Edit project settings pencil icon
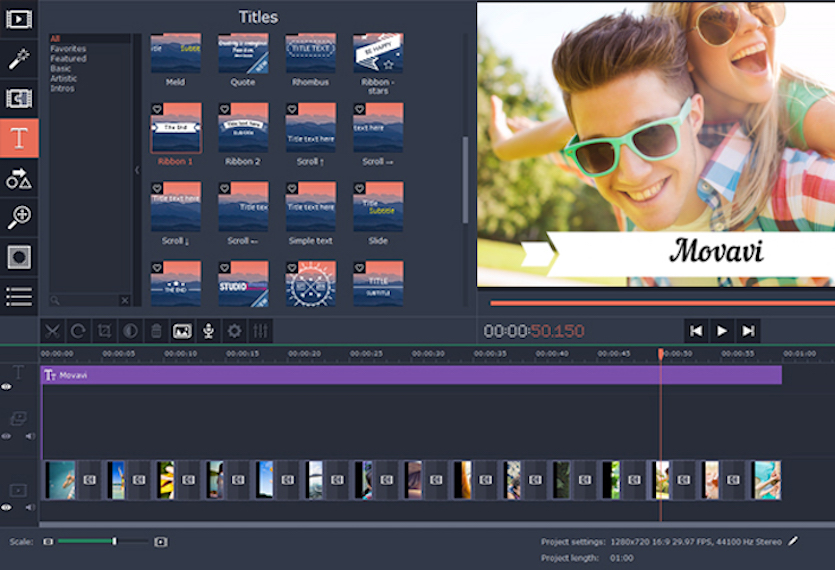Viewport: 835px width, 570px height. [793, 541]
